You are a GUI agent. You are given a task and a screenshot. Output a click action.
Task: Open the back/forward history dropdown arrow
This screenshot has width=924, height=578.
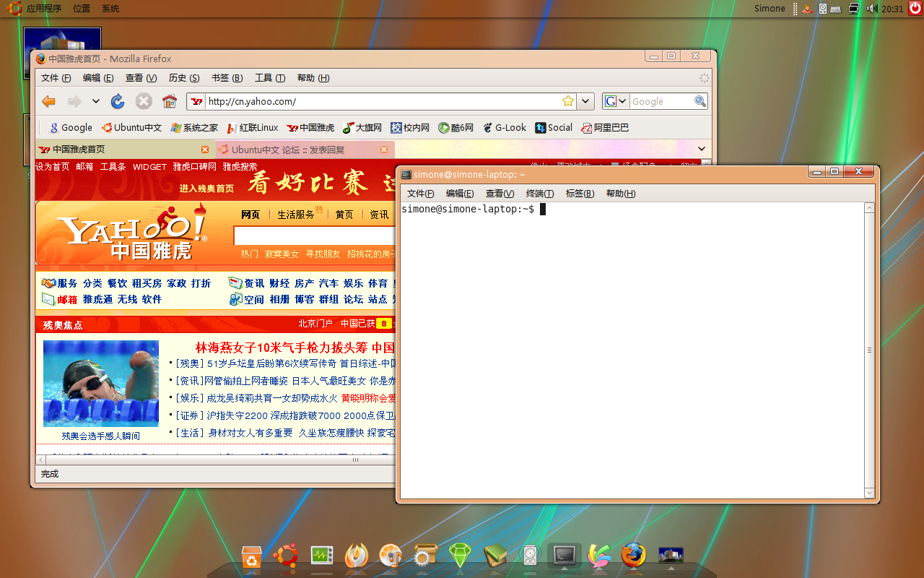click(x=95, y=101)
